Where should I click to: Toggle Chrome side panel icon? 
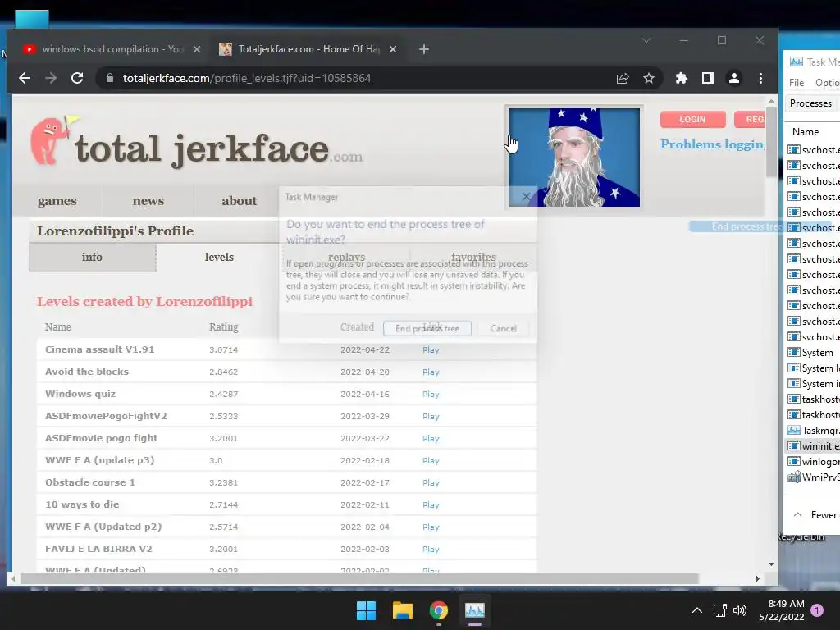(x=708, y=78)
